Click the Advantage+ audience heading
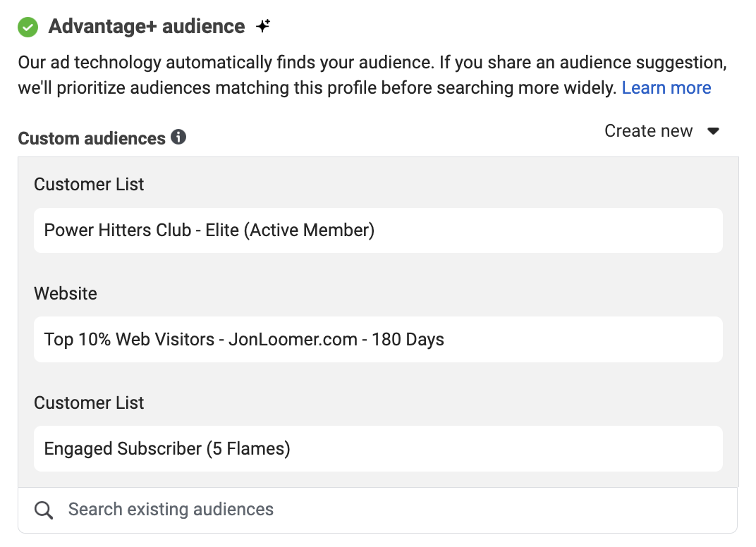Screen dimensions: 756x547 coord(147,27)
